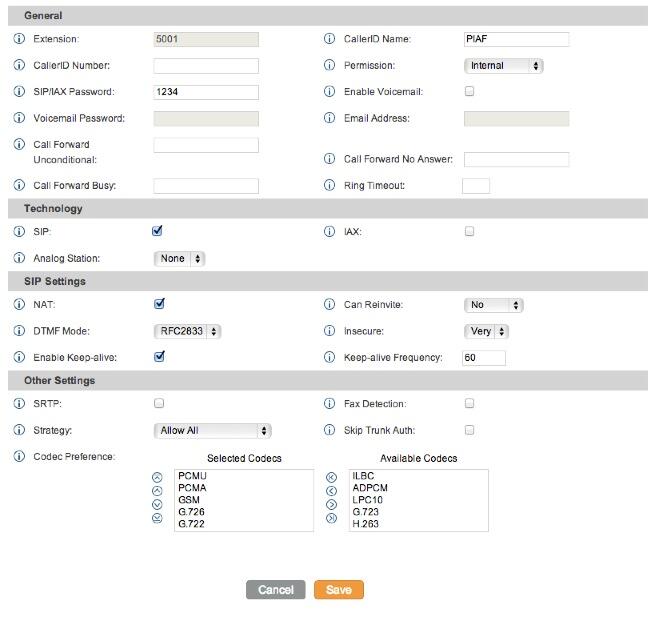655x621 pixels.
Task: Open DTMF Mode dropdown showing RFC2833
Action: [x=187, y=331]
